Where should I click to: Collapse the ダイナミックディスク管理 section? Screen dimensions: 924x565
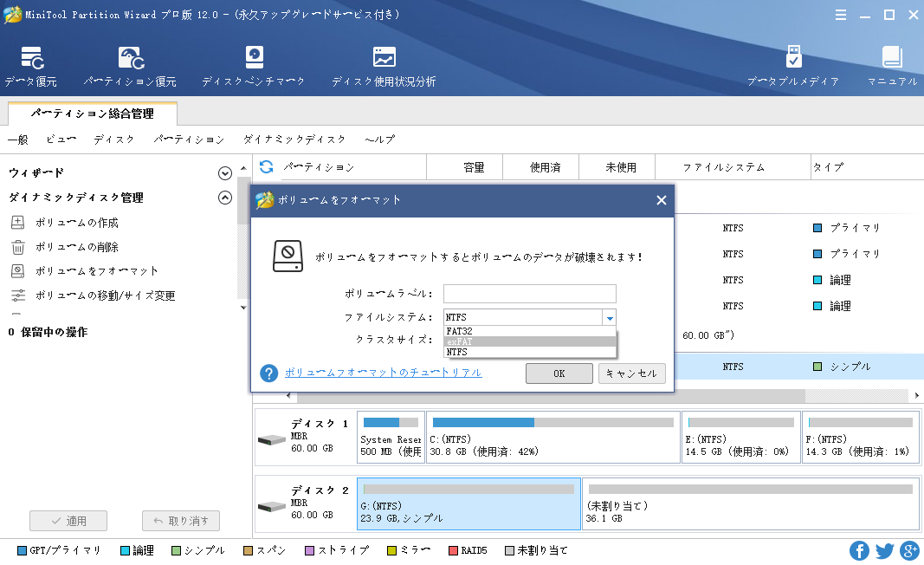coord(225,198)
